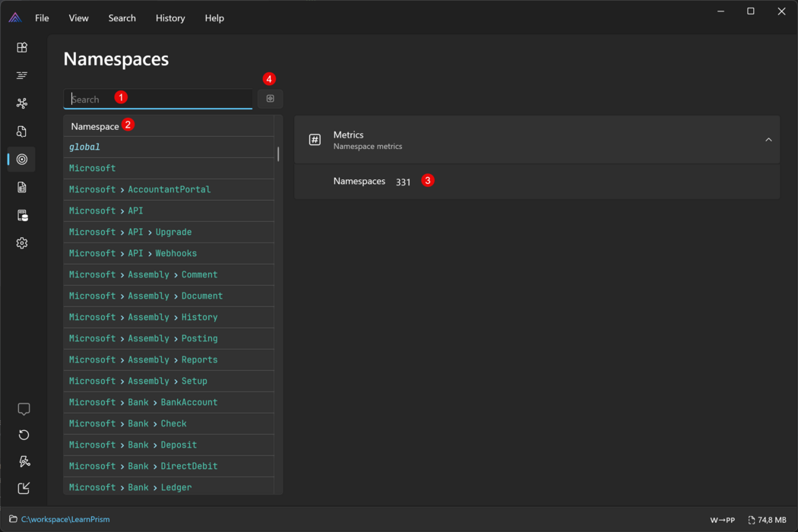Select the target-shaped Namespaces icon in sidebar
798x532 pixels.
pos(22,160)
